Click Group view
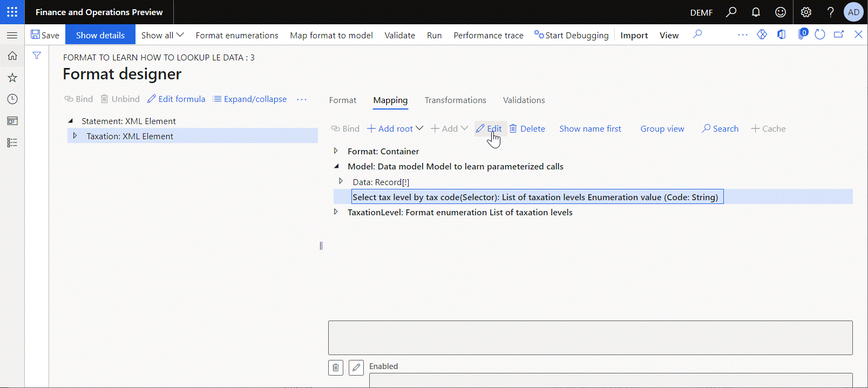Image resolution: width=868 pixels, height=388 pixels. (662, 128)
